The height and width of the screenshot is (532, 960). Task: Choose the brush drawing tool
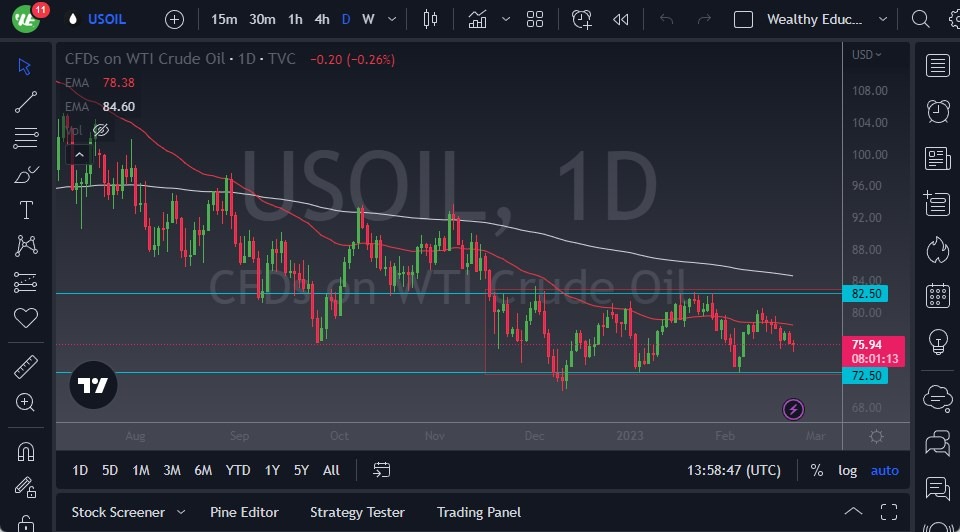coord(26,174)
